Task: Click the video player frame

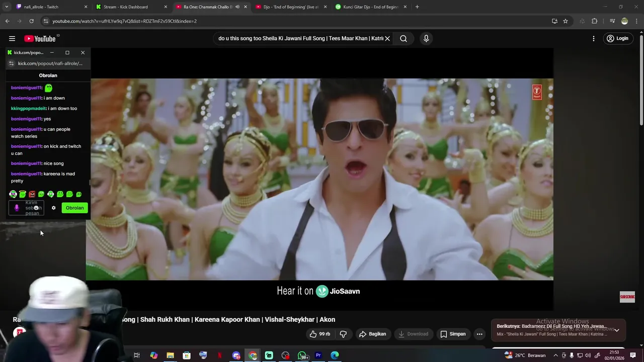Action: (x=319, y=179)
